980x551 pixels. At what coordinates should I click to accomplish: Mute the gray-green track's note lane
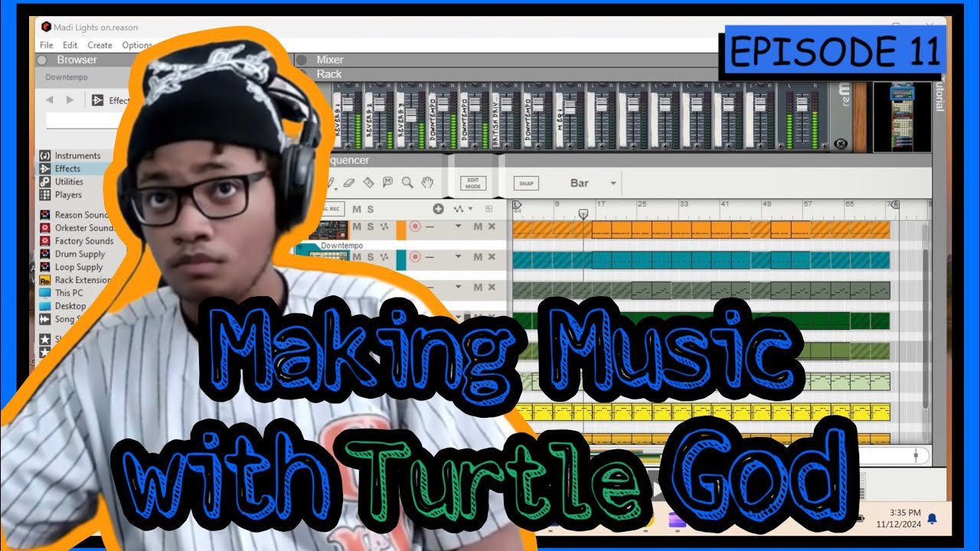point(478,287)
